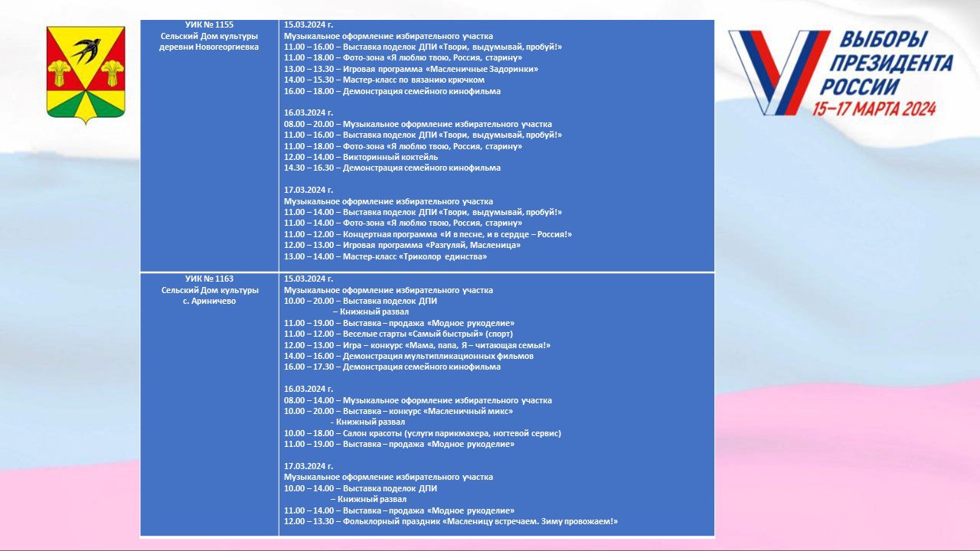Select 'Веселые старты «Самый быстрый» (спорт)' line
The image size is (980, 551).
(399, 334)
